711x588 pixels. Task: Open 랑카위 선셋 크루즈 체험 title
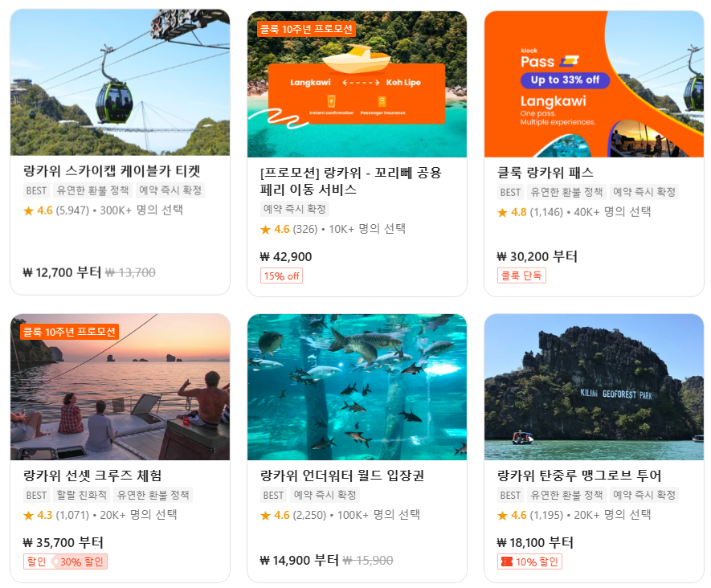pyautogui.click(x=92, y=476)
